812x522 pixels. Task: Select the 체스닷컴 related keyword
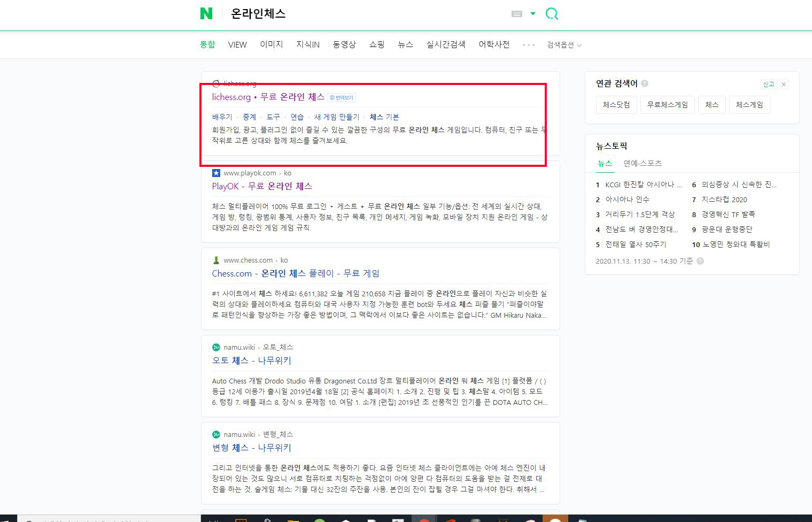click(616, 105)
